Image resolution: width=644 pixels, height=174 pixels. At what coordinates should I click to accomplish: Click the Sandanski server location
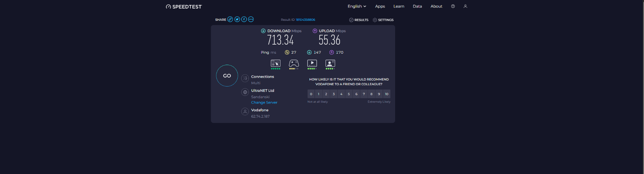pos(260,97)
